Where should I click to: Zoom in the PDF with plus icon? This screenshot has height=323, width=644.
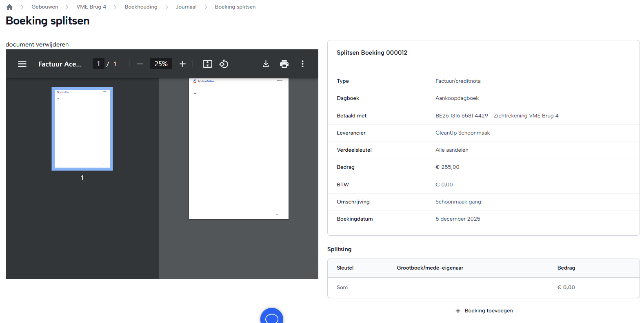[182, 64]
